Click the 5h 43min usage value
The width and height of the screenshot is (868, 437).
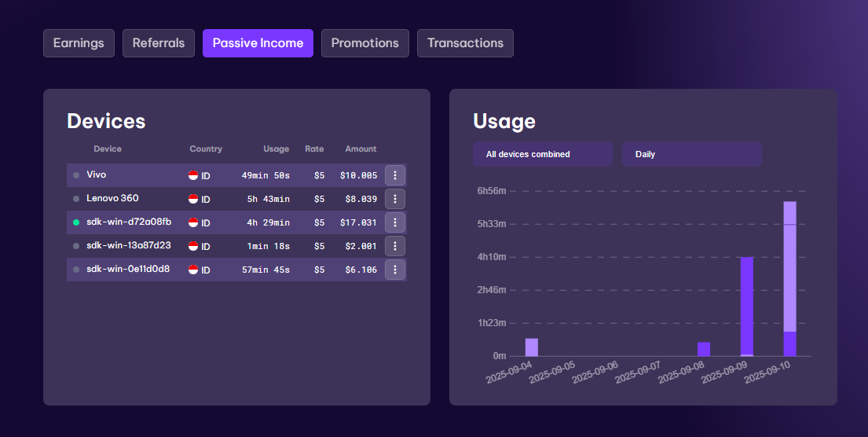tap(269, 199)
